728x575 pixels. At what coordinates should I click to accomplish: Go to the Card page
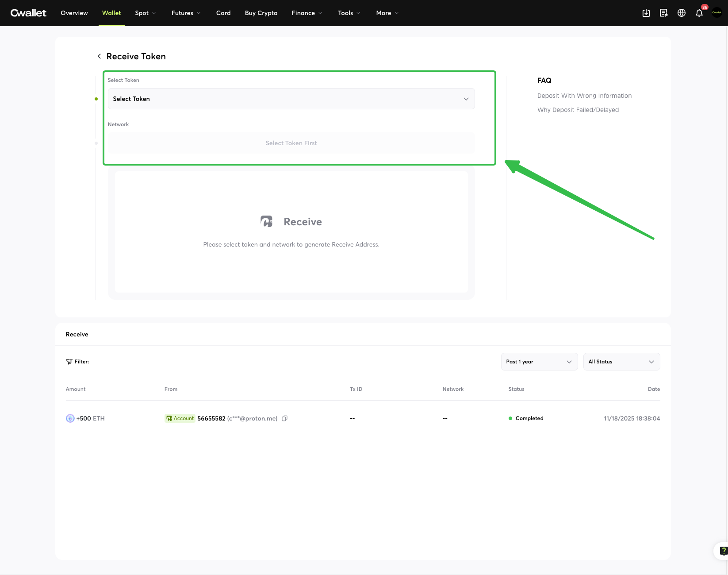click(223, 13)
